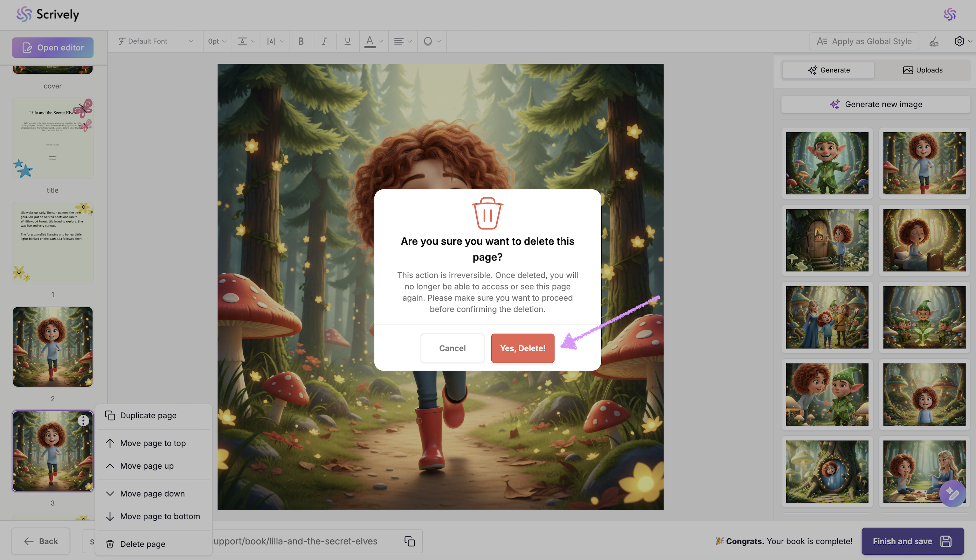Open the settings gear menu

click(x=960, y=41)
